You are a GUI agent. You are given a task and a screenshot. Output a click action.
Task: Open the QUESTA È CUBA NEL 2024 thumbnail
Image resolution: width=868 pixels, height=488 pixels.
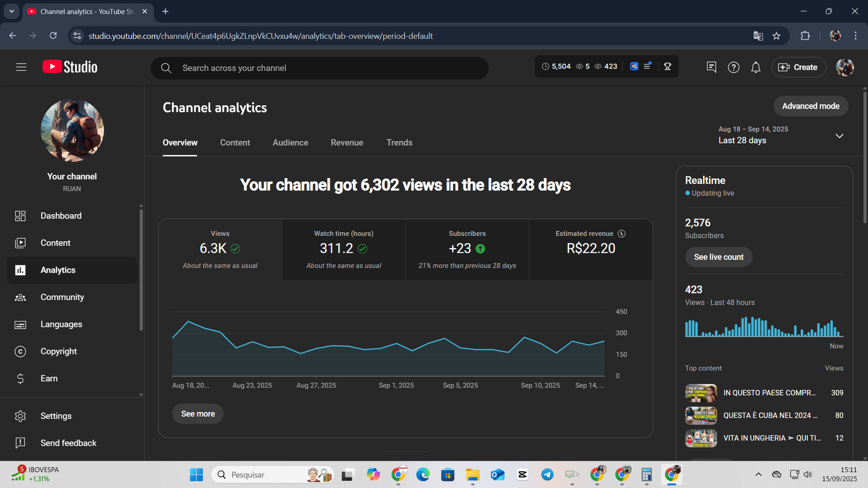[x=701, y=416]
